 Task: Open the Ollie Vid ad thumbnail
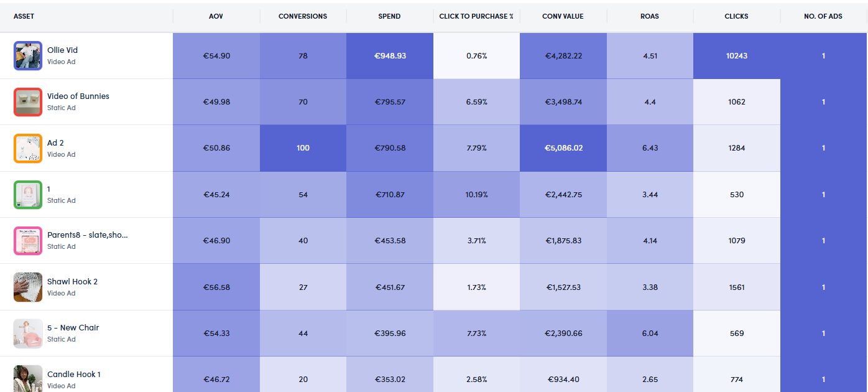[x=28, y=56]
